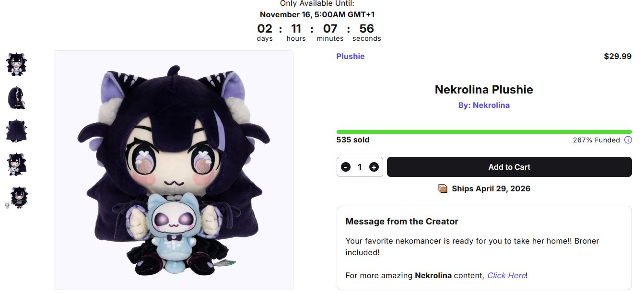Add the plushie to cart

tap(509, 167)
